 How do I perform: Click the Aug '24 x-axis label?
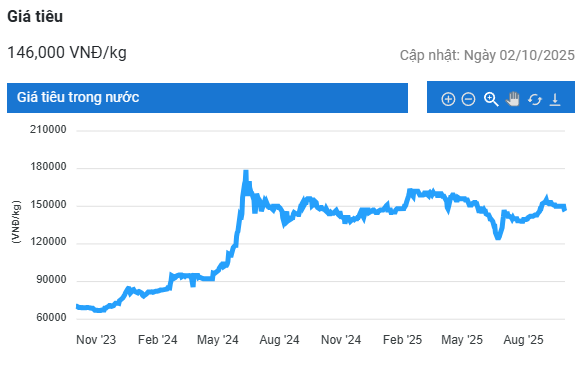(279, 340)
